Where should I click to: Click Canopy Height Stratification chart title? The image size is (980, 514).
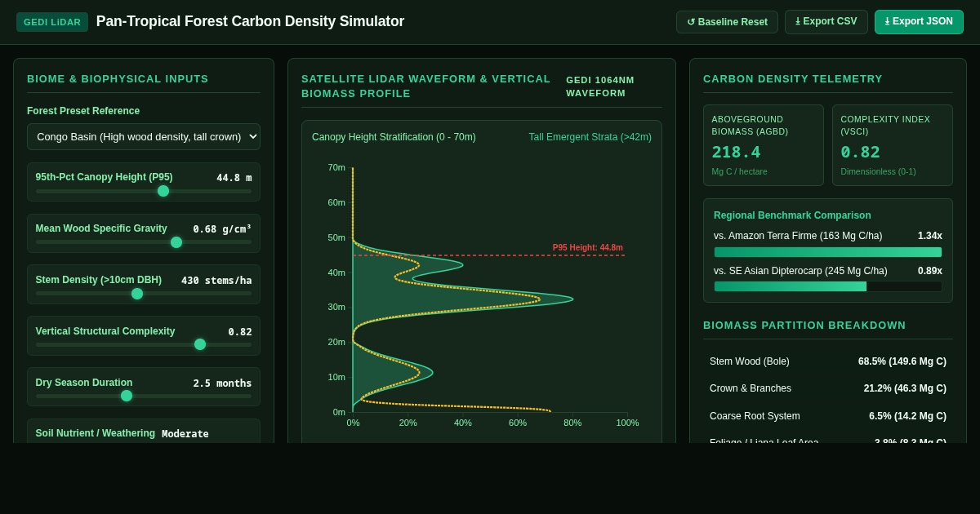pyautogui.click(x=394, y=137)
